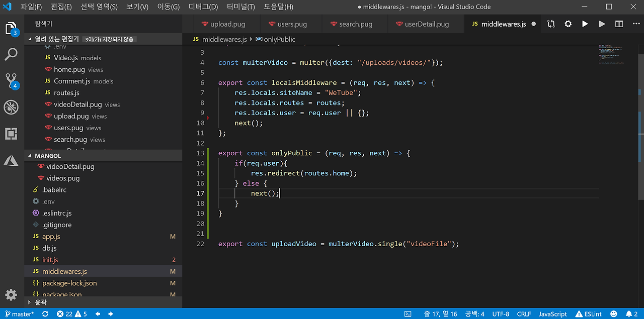Open notifications bell in status bar
Viewport: 644px width, 319px height.
(x=632, y=314)
